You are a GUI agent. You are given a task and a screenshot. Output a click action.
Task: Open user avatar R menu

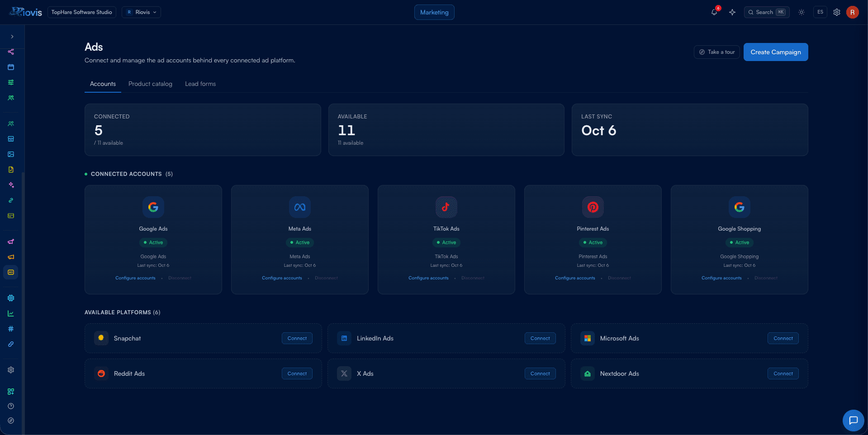pos(853,12)
